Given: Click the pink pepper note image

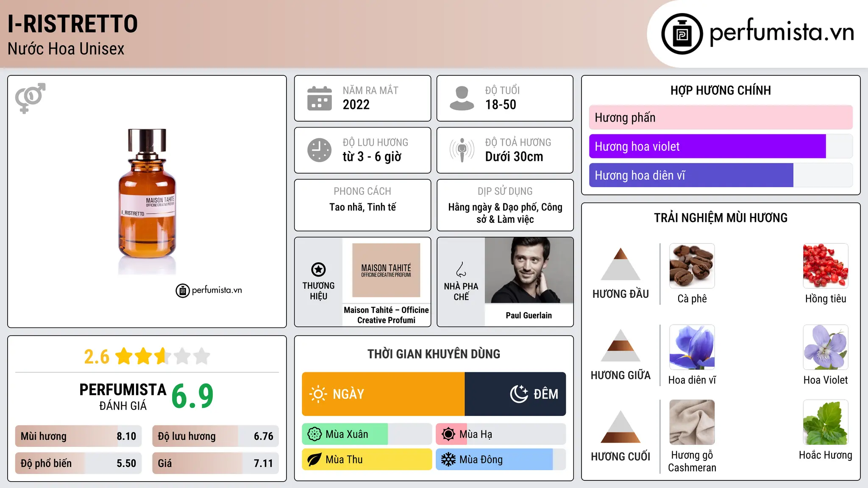Looking at the screenshot, I should 826,266.
